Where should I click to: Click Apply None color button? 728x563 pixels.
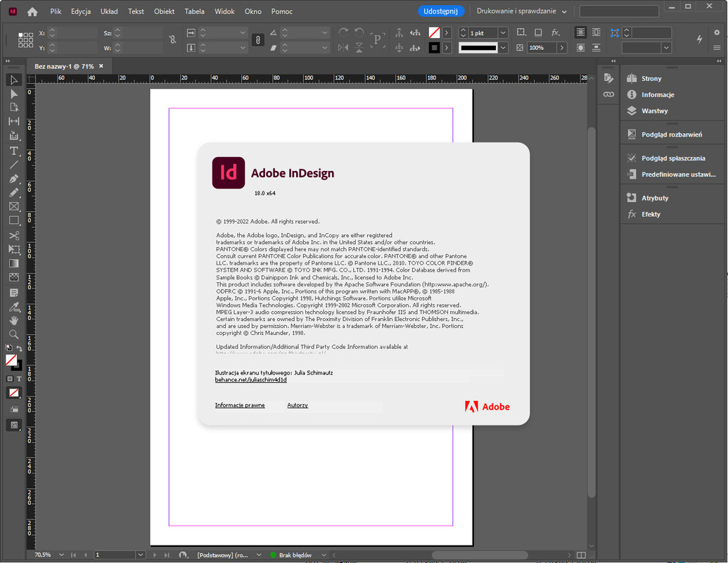point(14,393)
